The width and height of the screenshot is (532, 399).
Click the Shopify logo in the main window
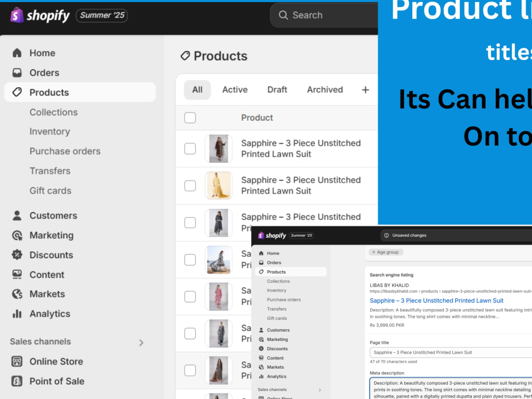(x=40, y=15)
